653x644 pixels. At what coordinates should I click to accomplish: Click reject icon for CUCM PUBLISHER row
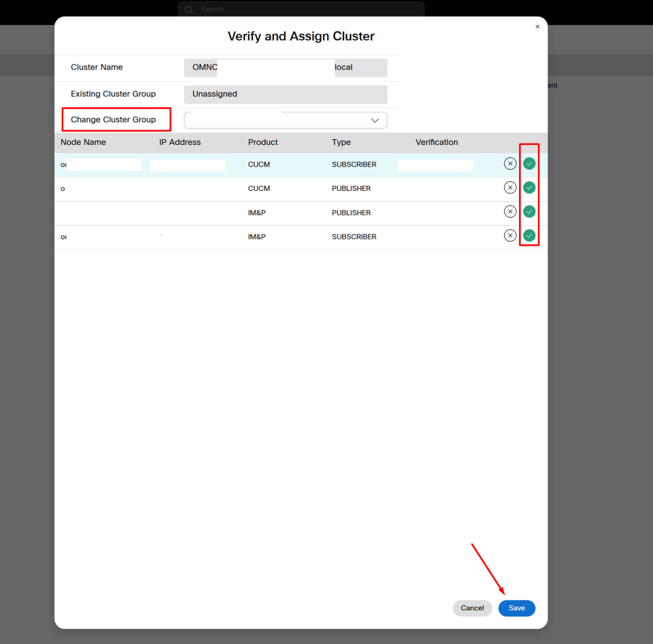pos(509,188)
